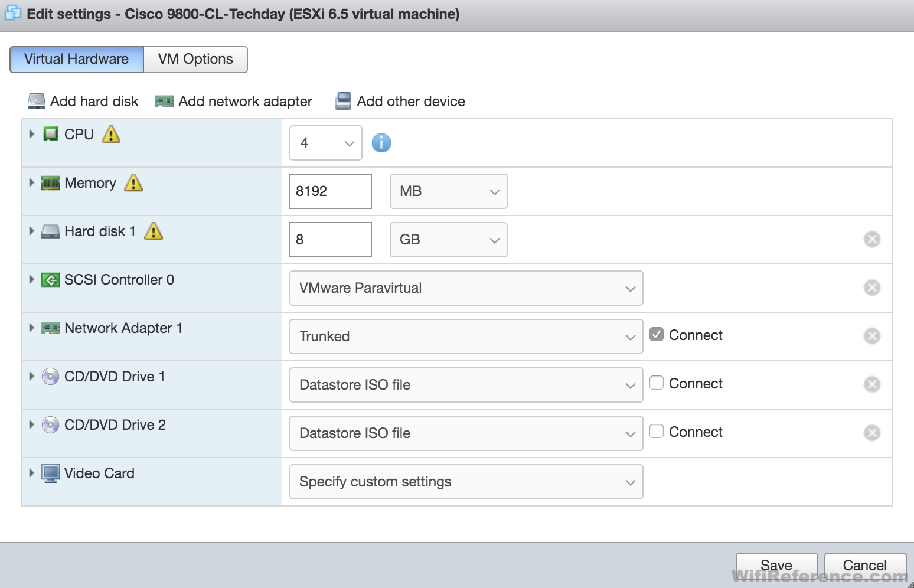Click the SCSI Controller 0 label
This screenshot has height=588, width=914.
119,280
